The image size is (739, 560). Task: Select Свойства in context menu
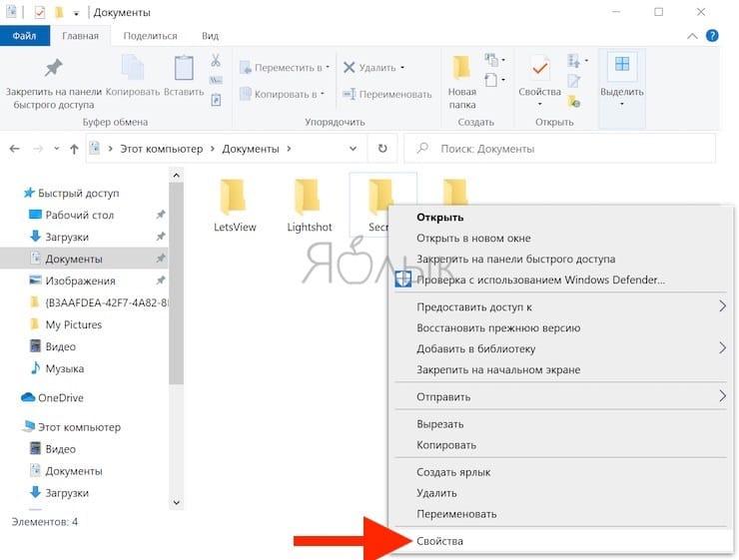[x=563, y=541]
